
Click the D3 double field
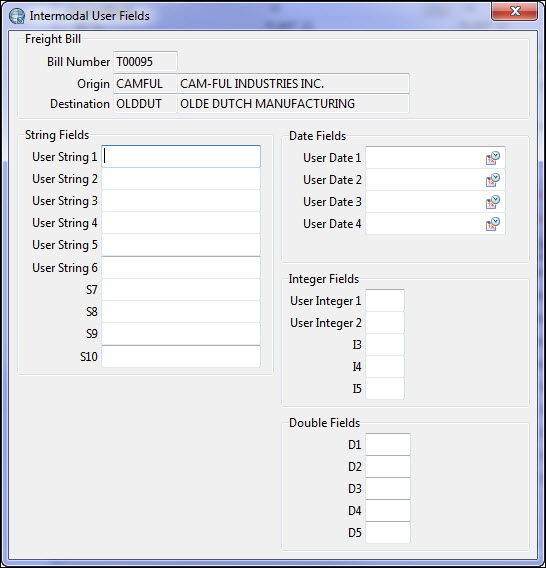point(388,489)
